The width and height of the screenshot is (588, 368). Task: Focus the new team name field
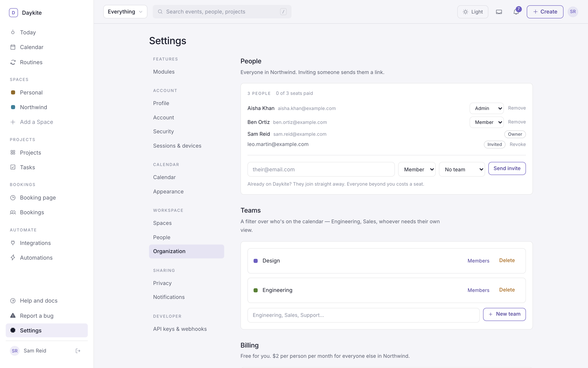(363, 315)
